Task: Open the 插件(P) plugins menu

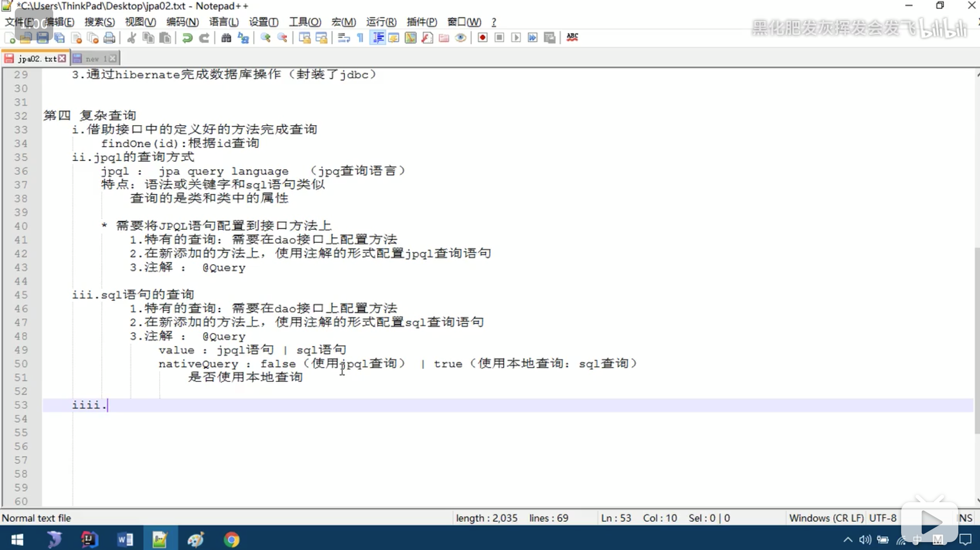Action: coord(421,22)
